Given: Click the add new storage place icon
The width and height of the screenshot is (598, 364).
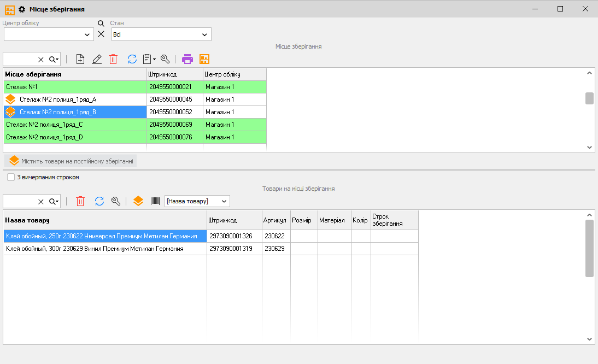Looking at the screenshot, I should (x=80, y=60).
